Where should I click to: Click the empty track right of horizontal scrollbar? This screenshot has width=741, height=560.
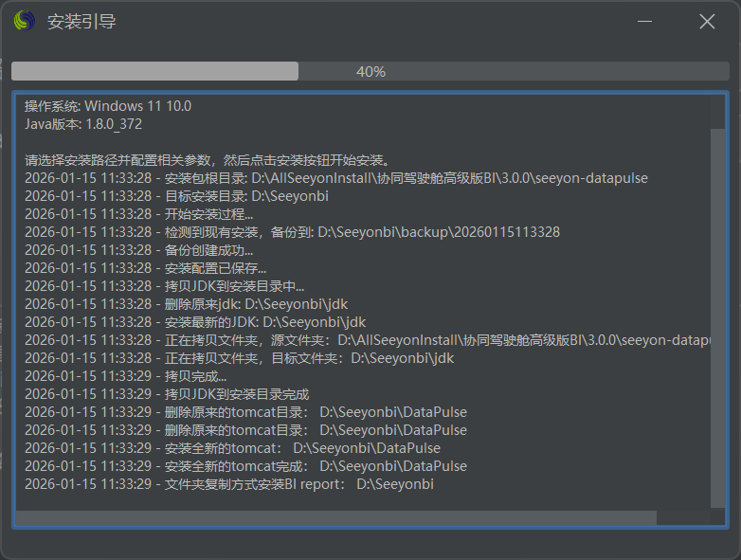682,517
